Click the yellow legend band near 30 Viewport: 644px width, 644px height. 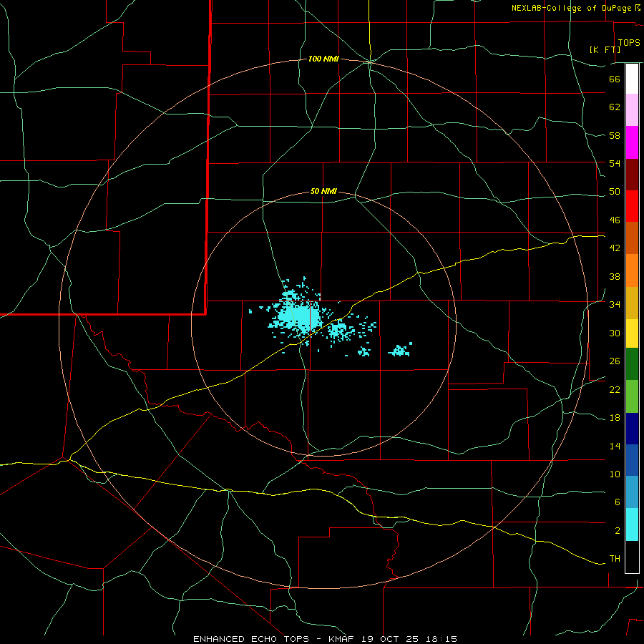pos(632,333)
